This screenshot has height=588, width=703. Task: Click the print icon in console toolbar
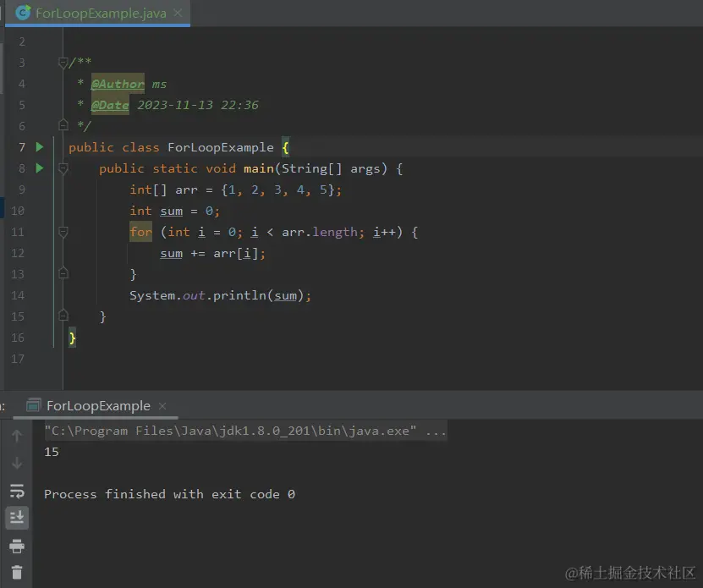coord(17,547)
